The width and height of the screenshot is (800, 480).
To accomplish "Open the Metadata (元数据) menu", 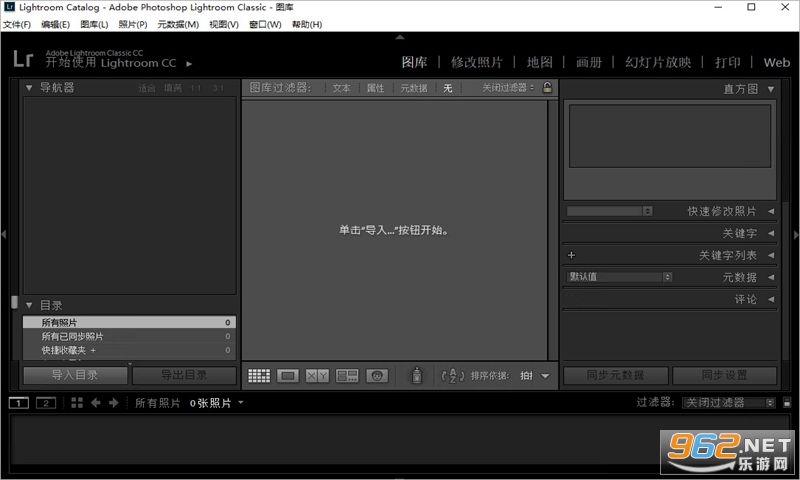I will [178, 24].
